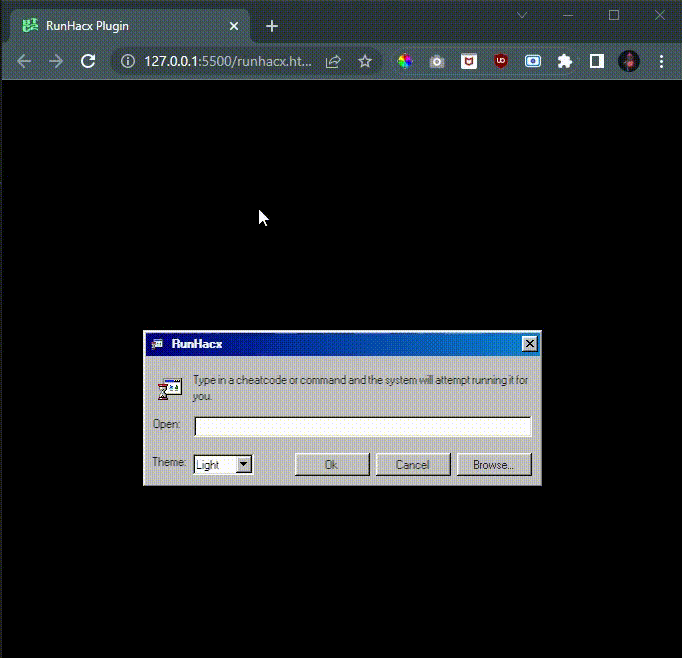Click the Ok button
The height and width of the screenshot is (658, 682).
[332, 464]
